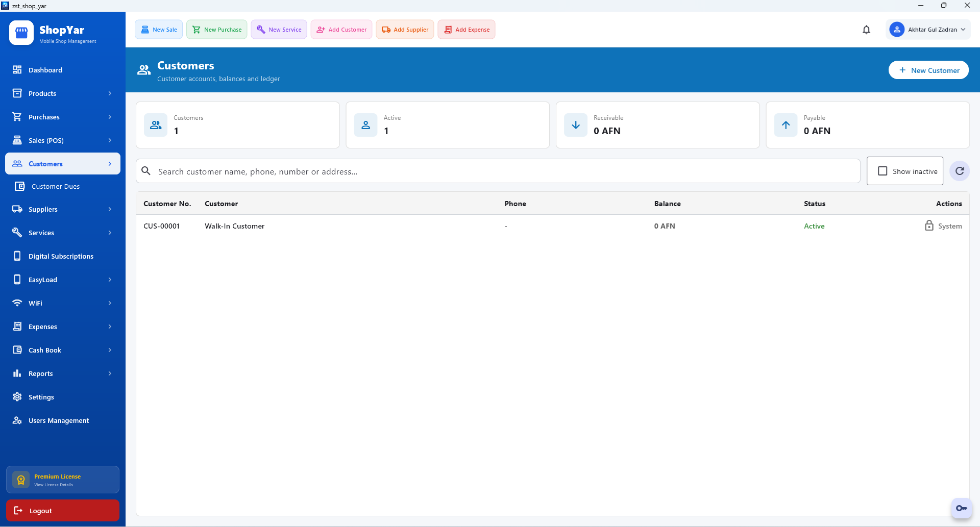Click the Customers card people icon
The width and height of the screenshot is (980, 527).
pos(156,125)
